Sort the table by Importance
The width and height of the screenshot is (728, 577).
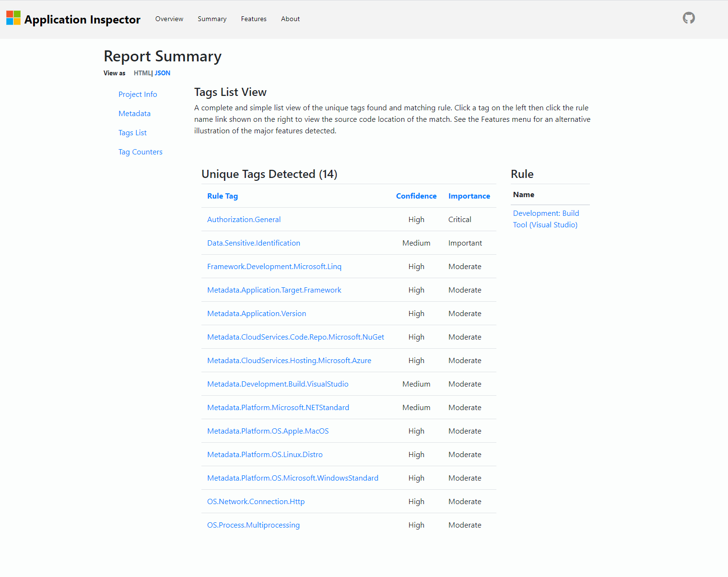pos(469,196)
